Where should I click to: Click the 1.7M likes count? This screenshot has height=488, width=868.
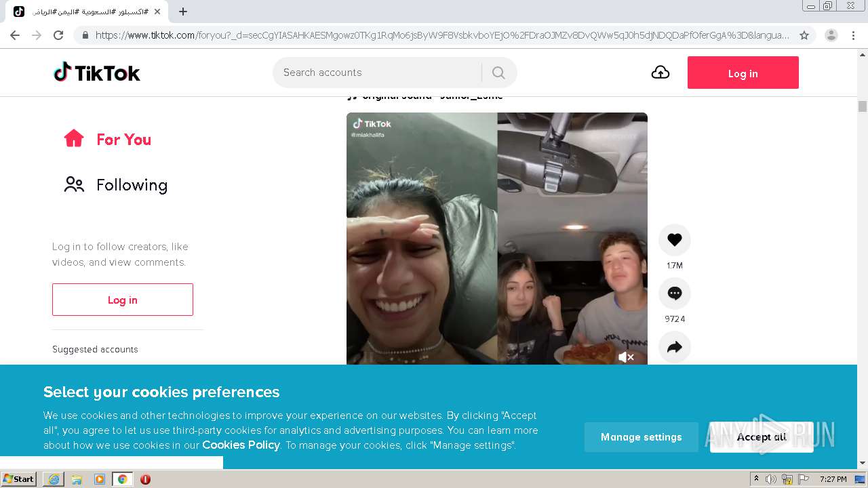[x=675, y=266]
